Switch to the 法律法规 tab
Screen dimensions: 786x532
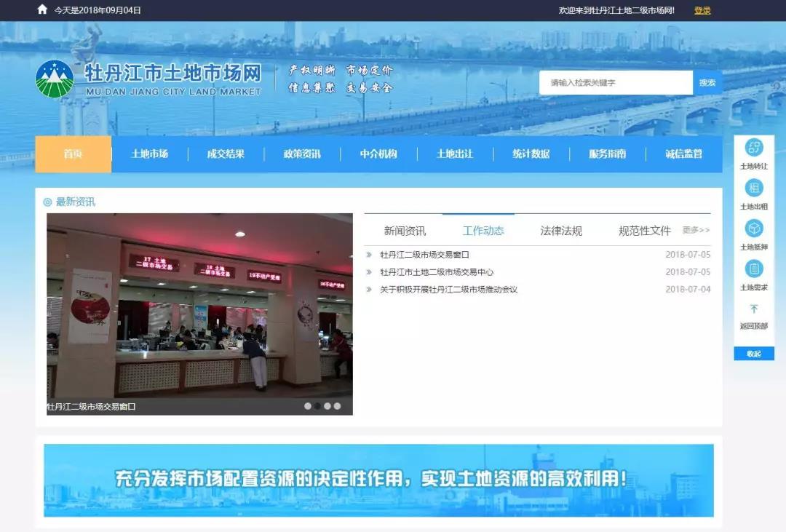click(561, 231)
